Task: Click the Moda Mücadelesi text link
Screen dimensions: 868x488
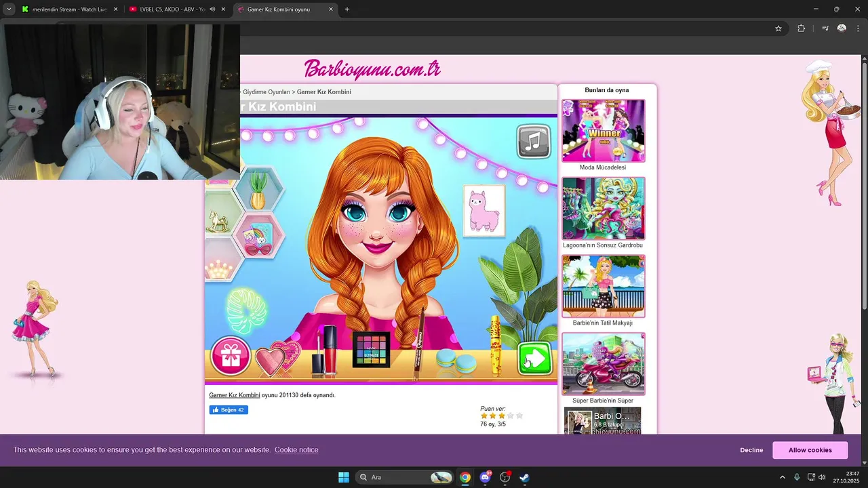Action: point(603,167)
